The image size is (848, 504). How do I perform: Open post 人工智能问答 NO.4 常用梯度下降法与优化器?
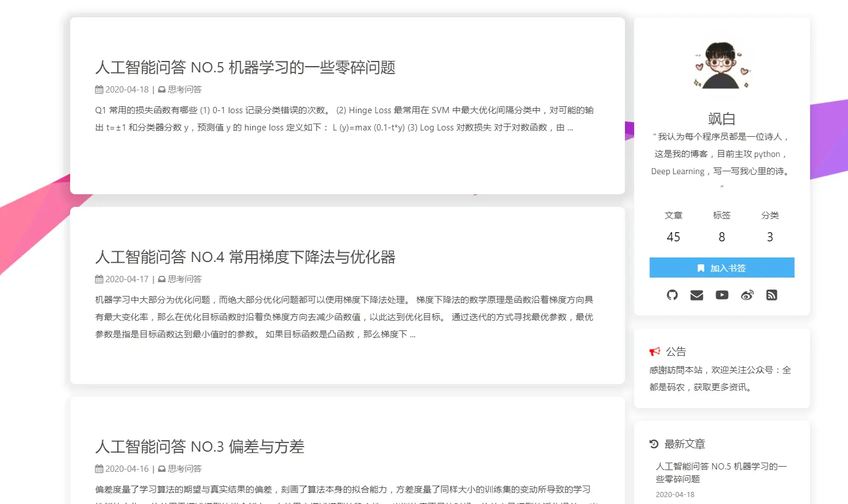[245, 257]
